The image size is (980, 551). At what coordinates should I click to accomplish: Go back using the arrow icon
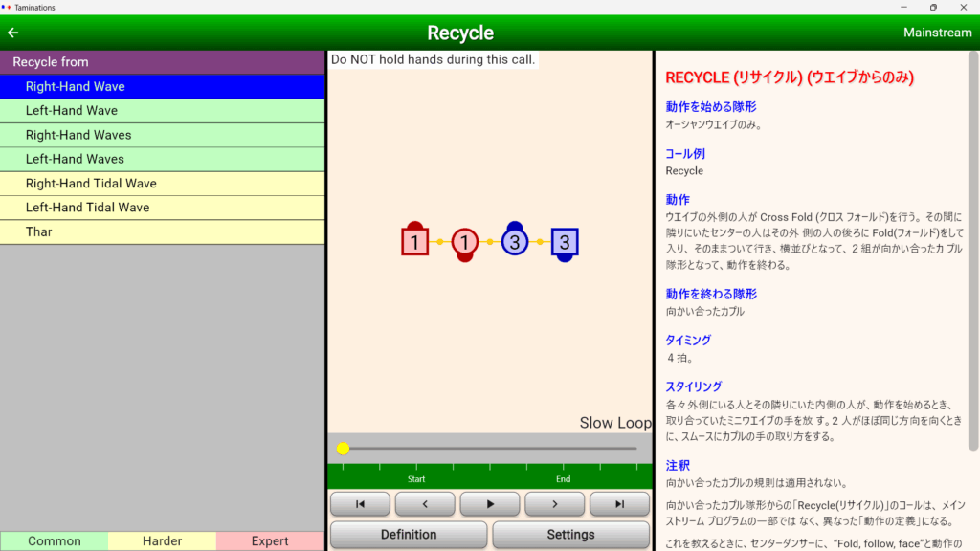[x=13, y=33]
